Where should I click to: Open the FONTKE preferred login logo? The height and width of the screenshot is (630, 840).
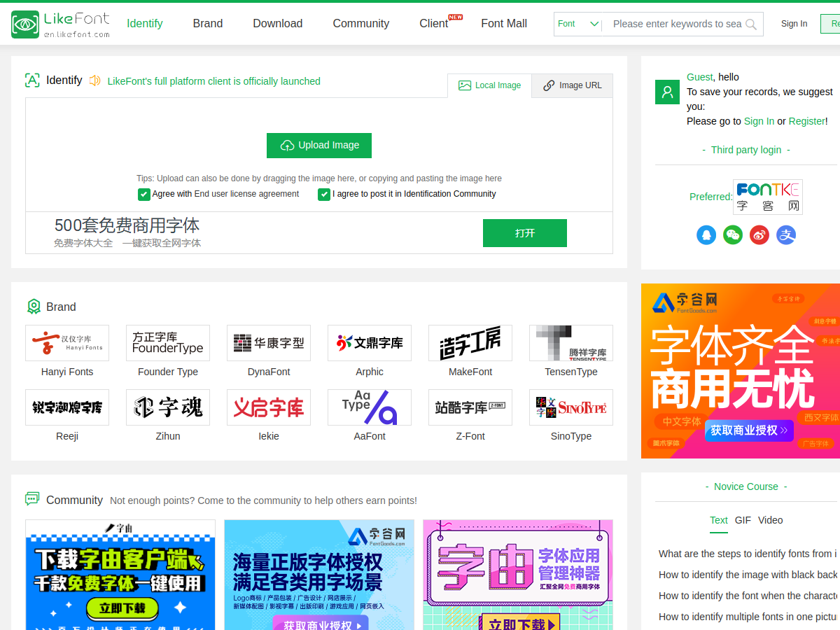[x=768, y=197]
